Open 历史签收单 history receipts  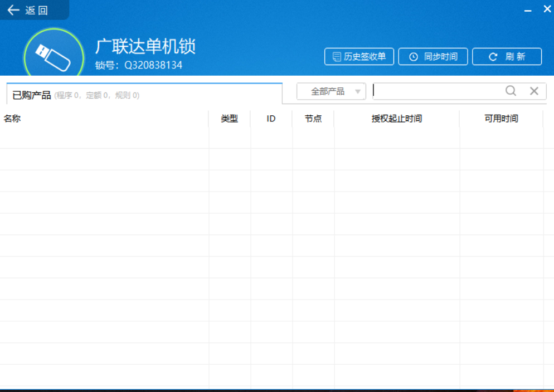coord(359,56)
